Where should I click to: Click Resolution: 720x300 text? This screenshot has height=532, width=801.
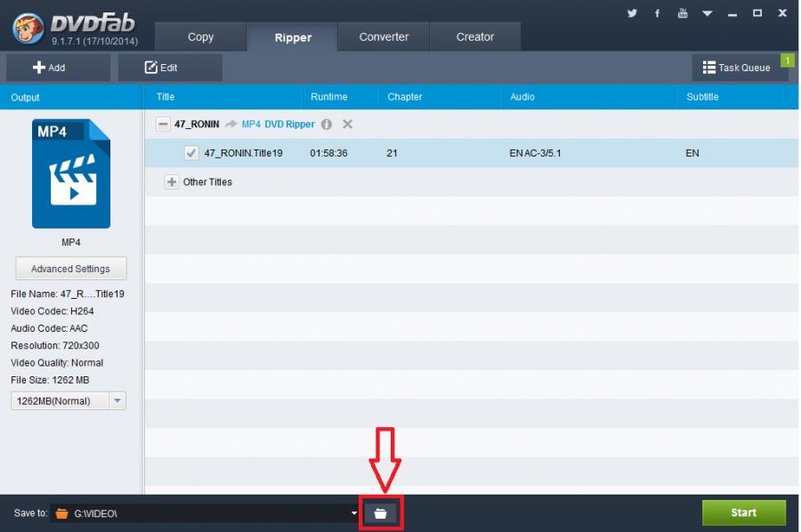point(55,346)
